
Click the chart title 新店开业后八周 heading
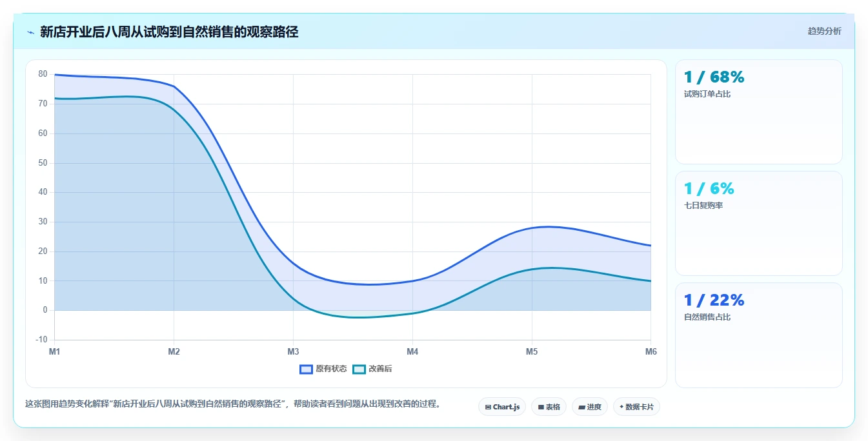point(169,32)
